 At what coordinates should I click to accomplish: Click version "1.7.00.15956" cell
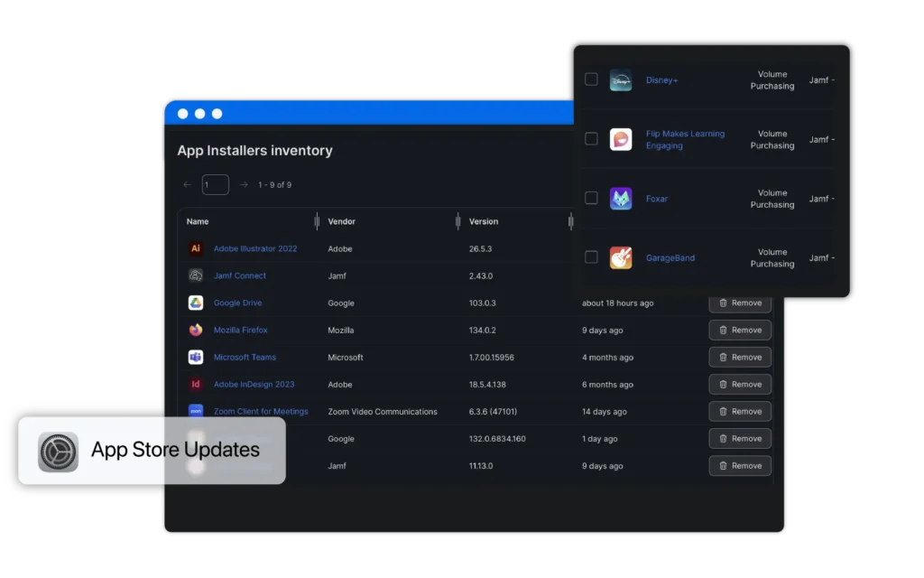point(492,358)
